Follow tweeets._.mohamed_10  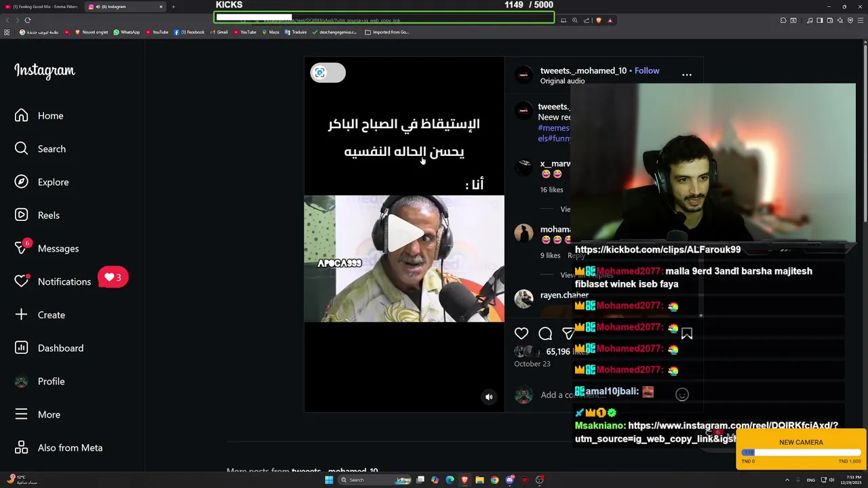[647, 70]
